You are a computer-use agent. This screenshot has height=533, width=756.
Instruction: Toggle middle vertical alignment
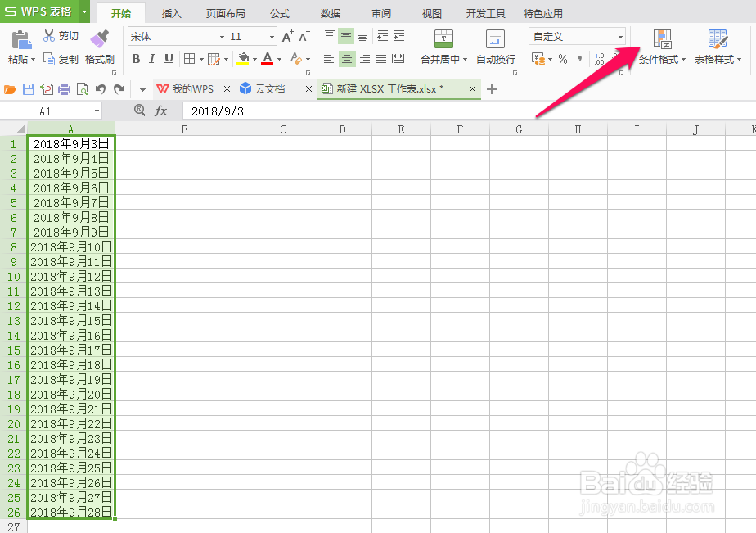346,36
